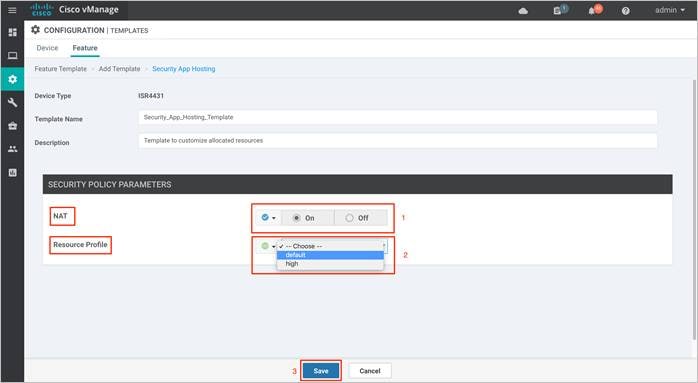This screenshot has width=698, height=383.
Task: Select the Configuration gear in sidebar
Action: point(12,79)
